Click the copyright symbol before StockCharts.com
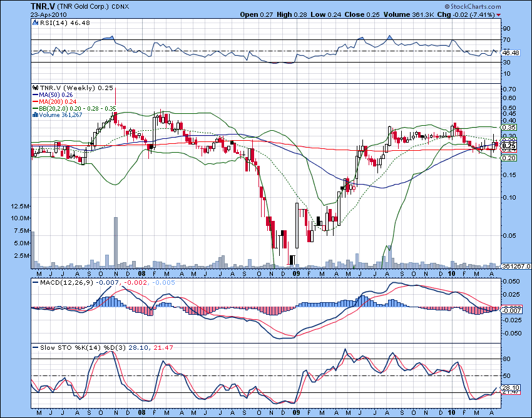This screenshot has width=532, height=418. pos(447,6)
